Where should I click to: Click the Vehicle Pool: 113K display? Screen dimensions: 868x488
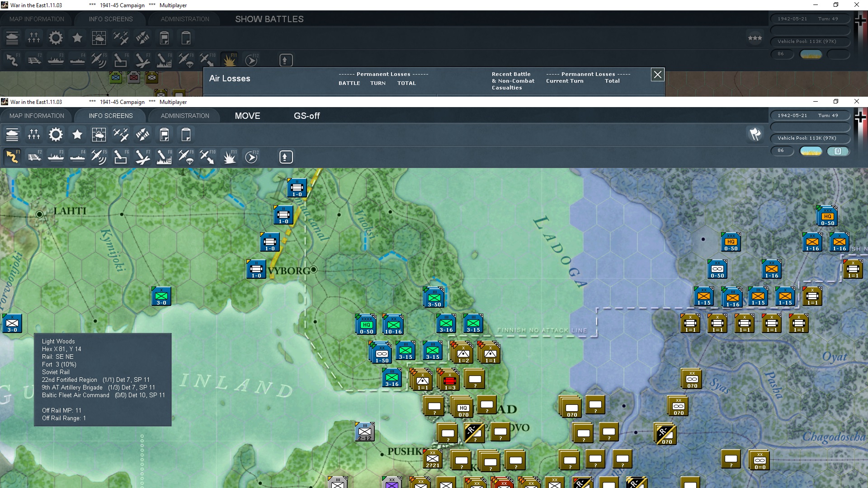point(811,138)
